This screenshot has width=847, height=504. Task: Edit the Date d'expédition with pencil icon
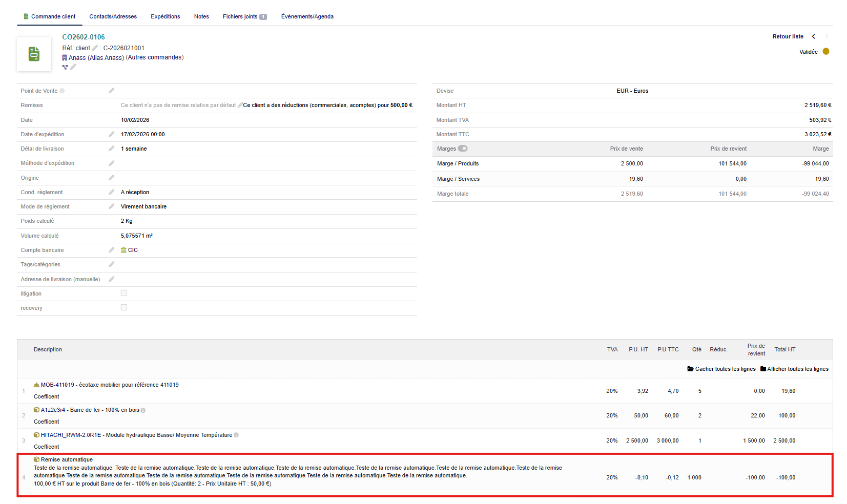tap(111, 134)
